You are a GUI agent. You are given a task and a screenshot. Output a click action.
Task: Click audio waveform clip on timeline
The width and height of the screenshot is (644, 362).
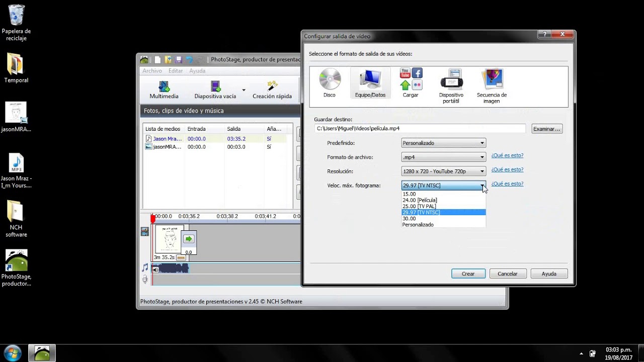pyautogui.click(x=170, y=269)
